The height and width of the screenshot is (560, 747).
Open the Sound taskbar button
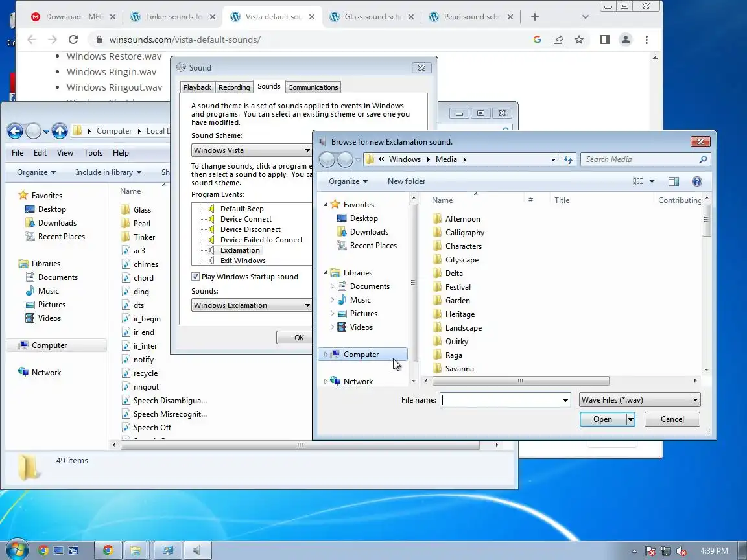[x=196, y=551]
